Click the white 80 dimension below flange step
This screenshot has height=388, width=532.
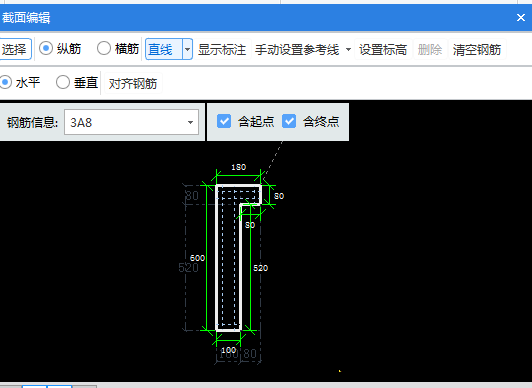pyautogui.click(x=250, y=225)
